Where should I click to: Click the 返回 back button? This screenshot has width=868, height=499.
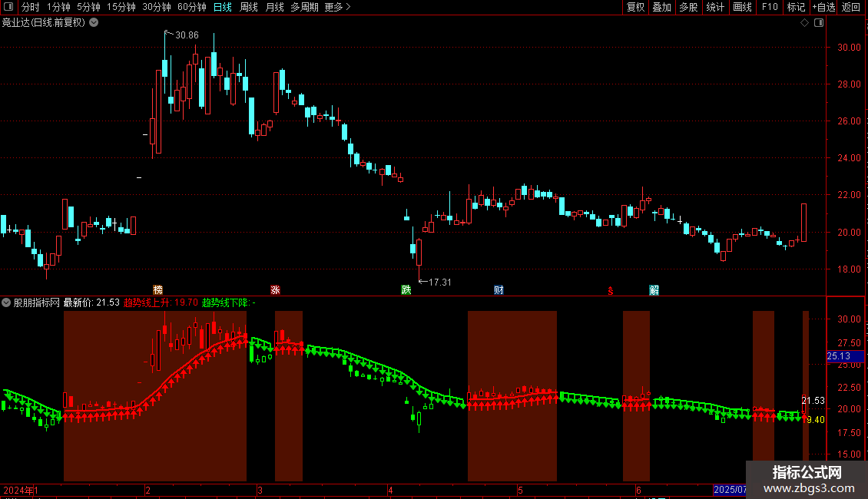click(851, 7)
